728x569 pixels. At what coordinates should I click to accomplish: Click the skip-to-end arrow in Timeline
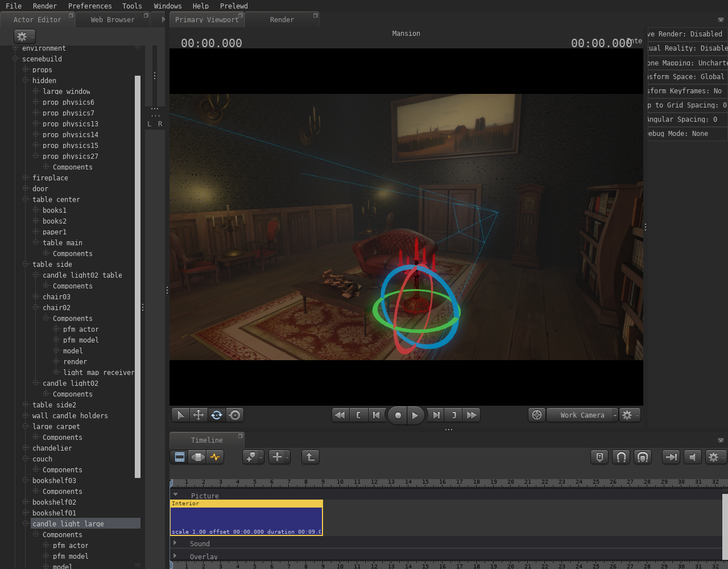[x=671, y=457]
